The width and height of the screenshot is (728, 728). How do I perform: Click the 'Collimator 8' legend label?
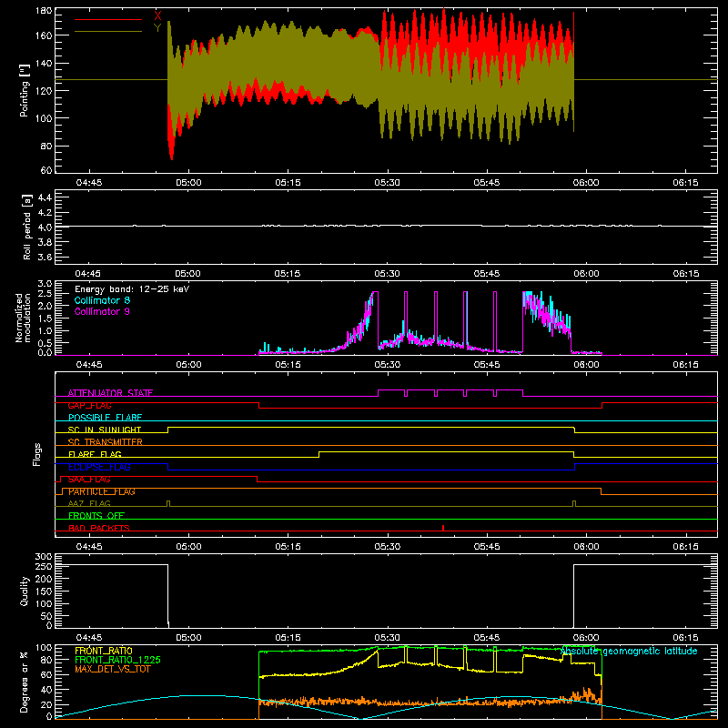(x=102, y=300)
